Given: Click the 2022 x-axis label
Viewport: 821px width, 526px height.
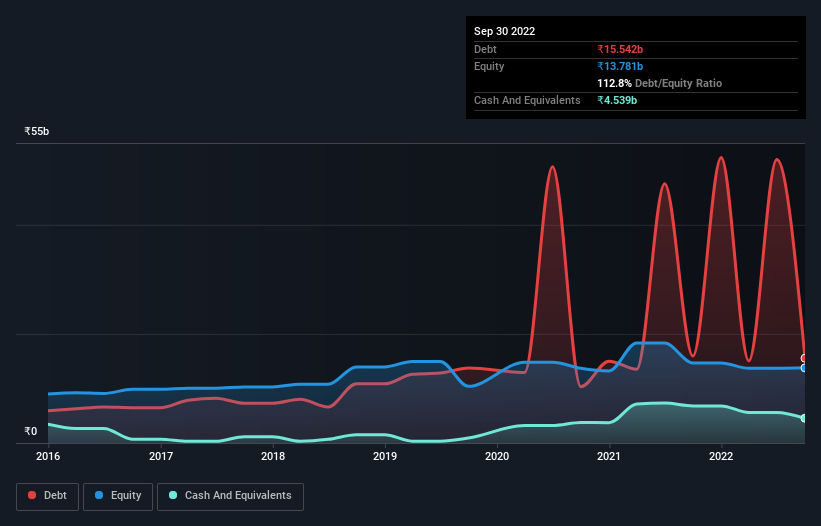Looking at the screenshot, I should [x=721, y=456].
